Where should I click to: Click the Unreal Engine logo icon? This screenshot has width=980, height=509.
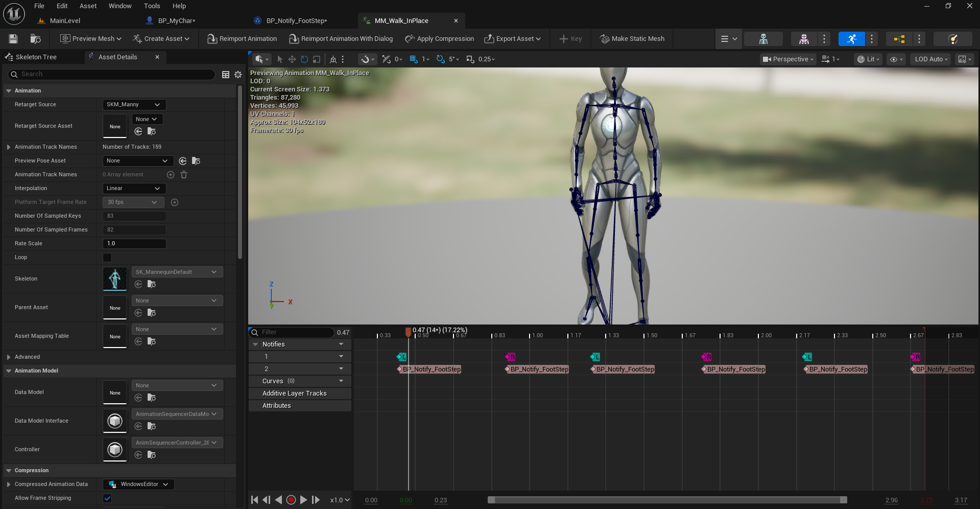pyautogui.click(x=14, y=14)
